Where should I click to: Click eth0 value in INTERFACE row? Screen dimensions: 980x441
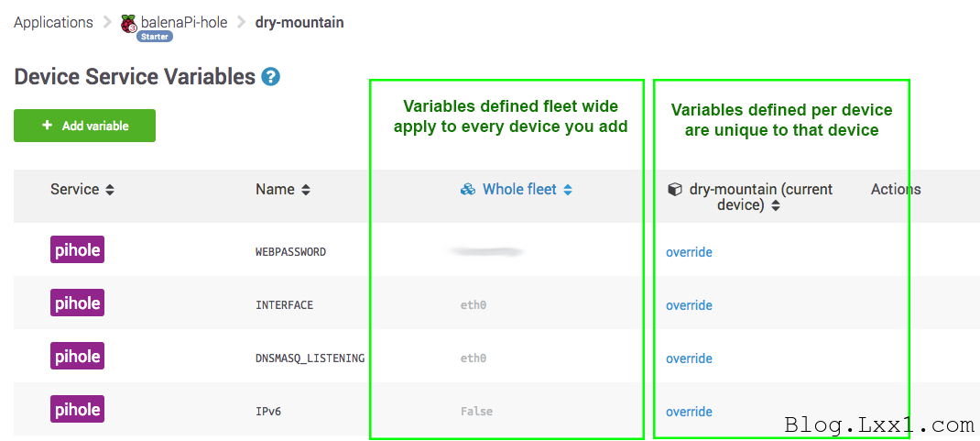coord(474,305)
